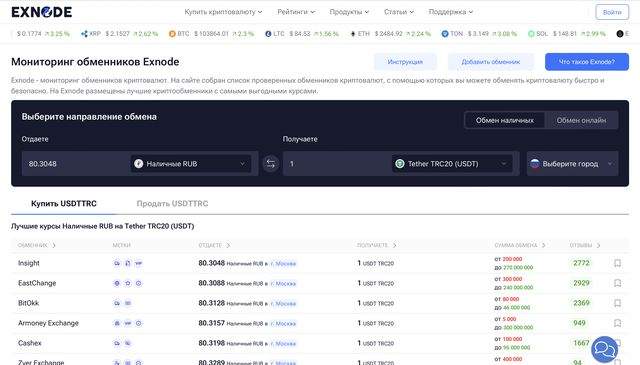
Task: Click the VIP badge in Insight row
Action: pos(138,263)
